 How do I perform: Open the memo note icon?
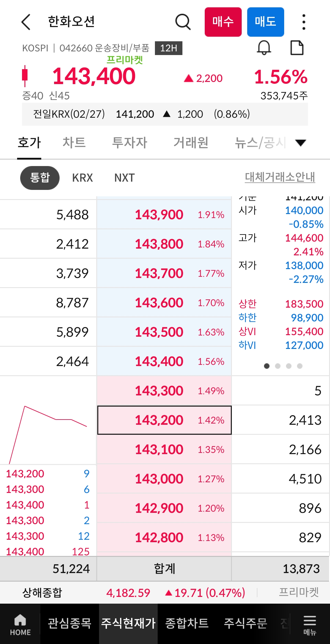coord(297,48)
